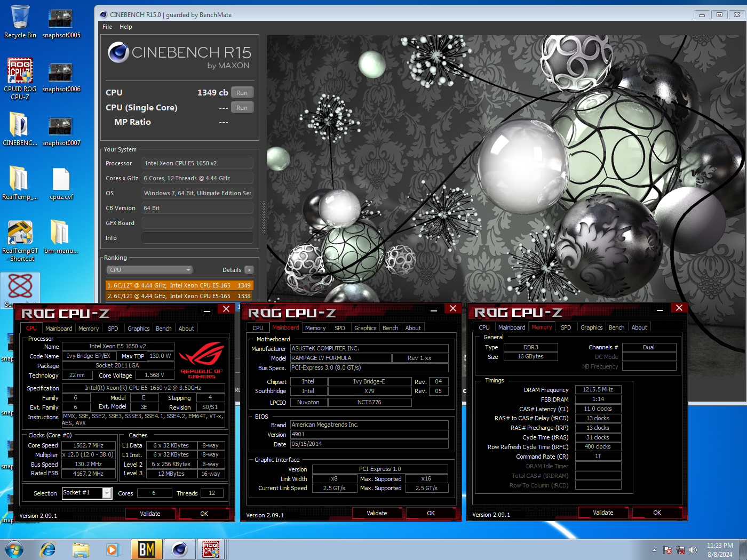Select Bench tab in middle CPU-Z window
This screenshot has height=560, width=747.
tap(391, 328)
